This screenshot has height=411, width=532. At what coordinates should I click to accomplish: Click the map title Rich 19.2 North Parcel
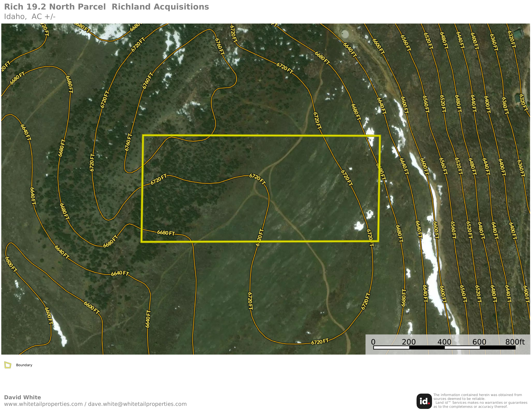pos(55,7)
